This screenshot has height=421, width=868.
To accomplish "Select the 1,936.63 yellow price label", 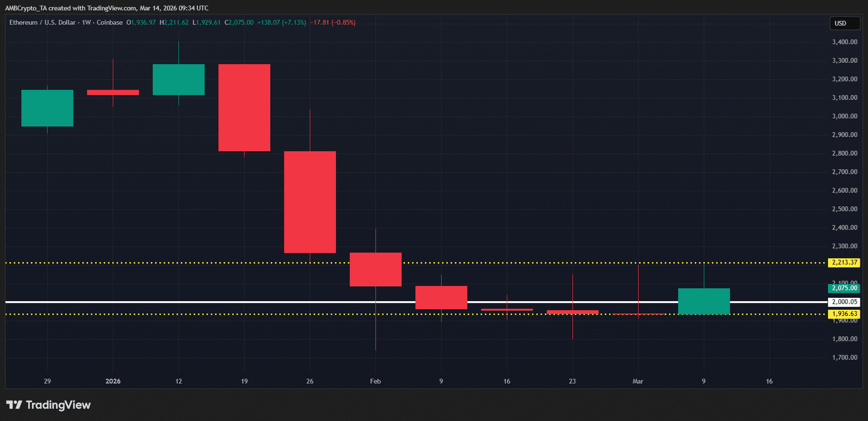I will tap(845, 314).
